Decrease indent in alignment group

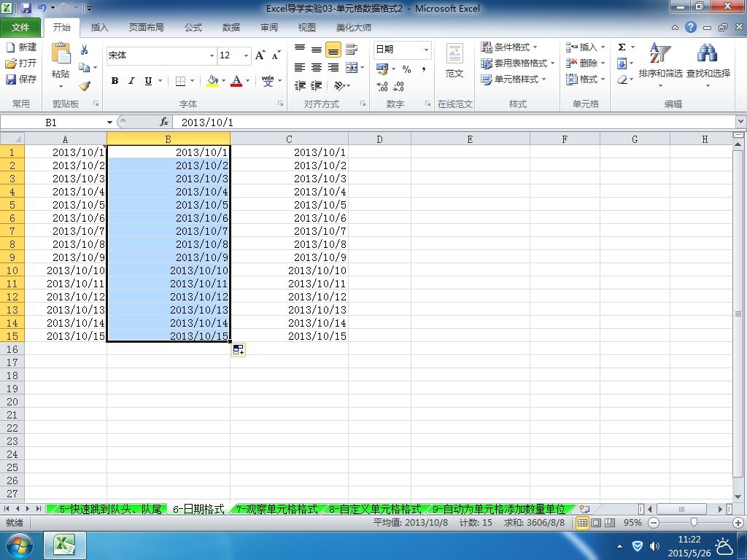(x=300, y=85)
